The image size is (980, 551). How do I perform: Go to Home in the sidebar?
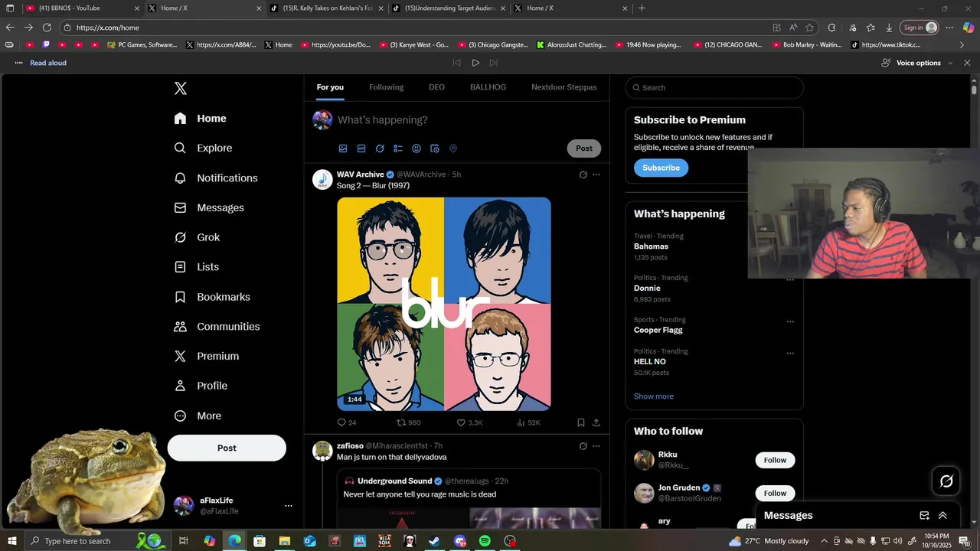tap(201, 119)
